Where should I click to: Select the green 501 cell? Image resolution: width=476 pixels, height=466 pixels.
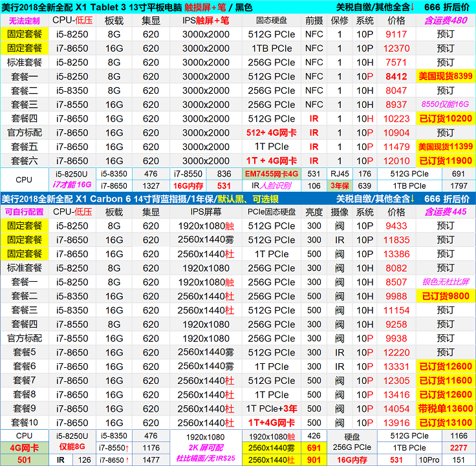(x=25, y=460)
